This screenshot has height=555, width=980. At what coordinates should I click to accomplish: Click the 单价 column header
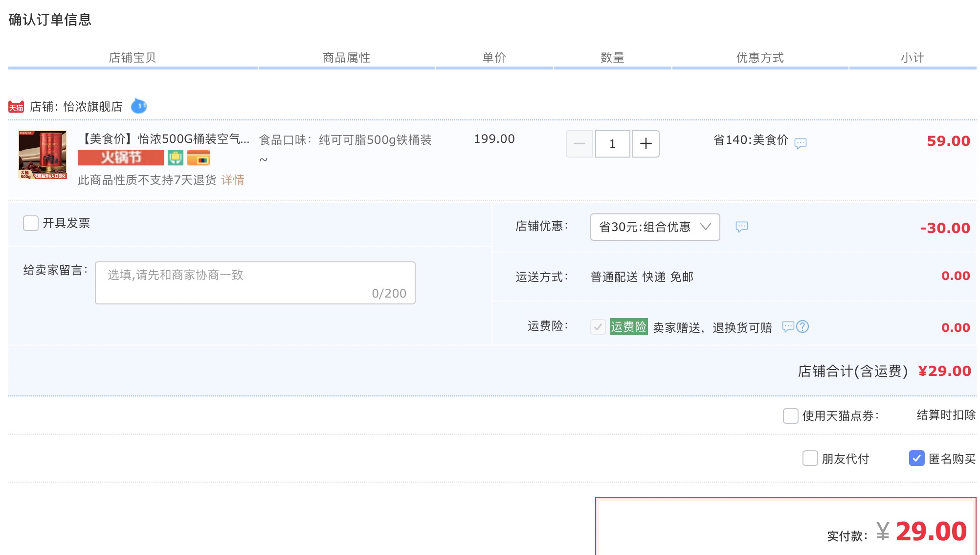pos(494,58)
